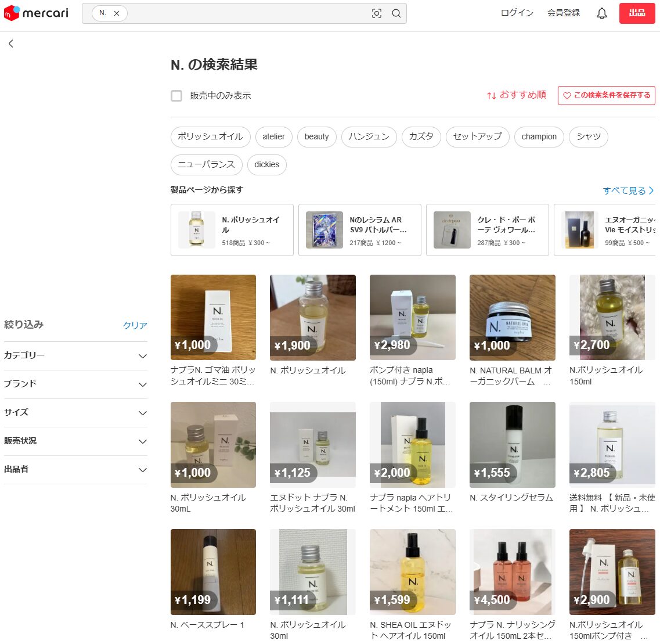This screenshot has height=644, width=660.
Task: Click the red 出品 button
Action: click(x=637, y=13)
